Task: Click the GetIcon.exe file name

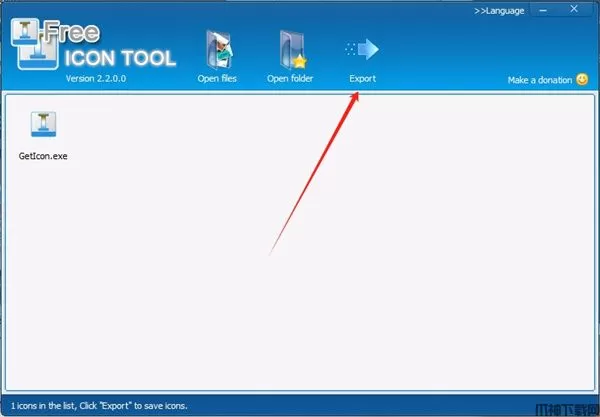Action: tap(43, 156)
